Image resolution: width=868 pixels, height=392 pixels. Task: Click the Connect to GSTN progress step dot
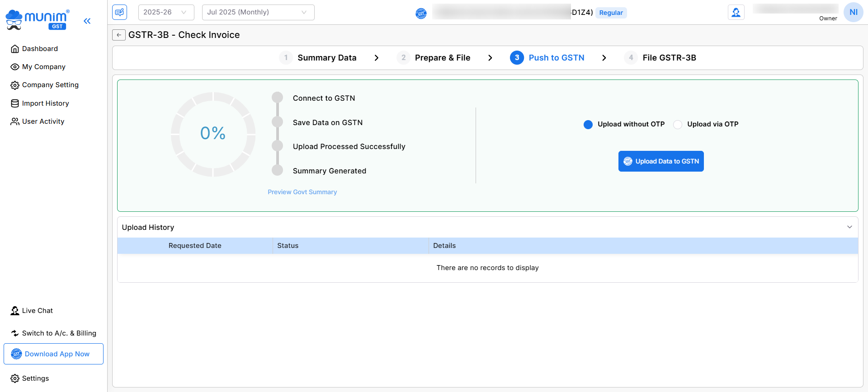pos(277,98)
